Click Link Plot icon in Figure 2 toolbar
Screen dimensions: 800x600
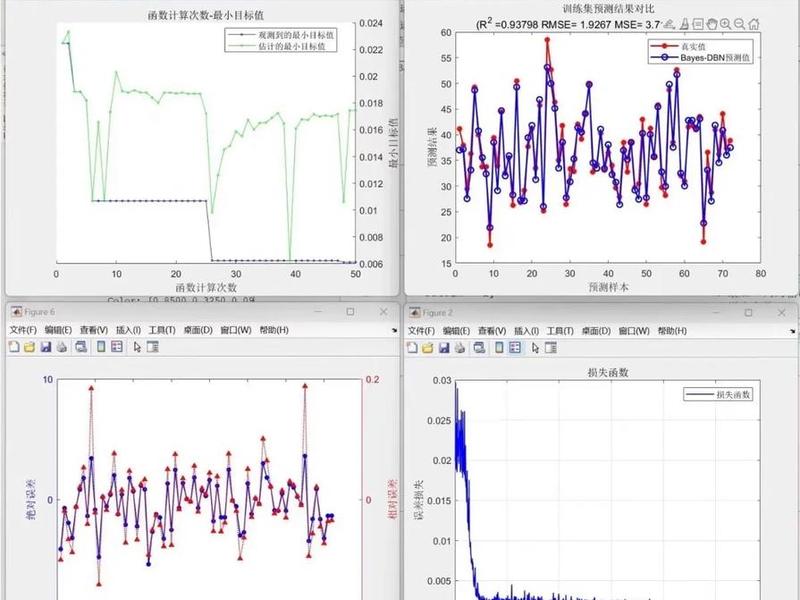tap(479, 348)
